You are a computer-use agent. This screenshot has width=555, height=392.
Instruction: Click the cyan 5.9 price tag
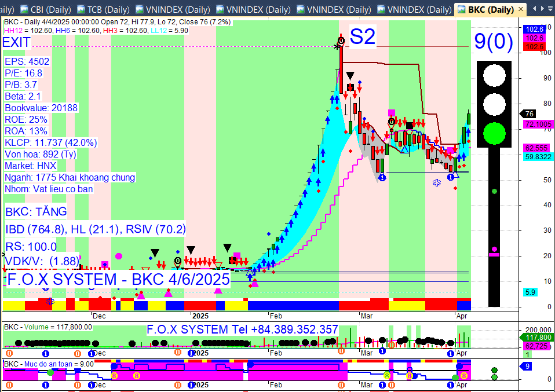point(530,292)
